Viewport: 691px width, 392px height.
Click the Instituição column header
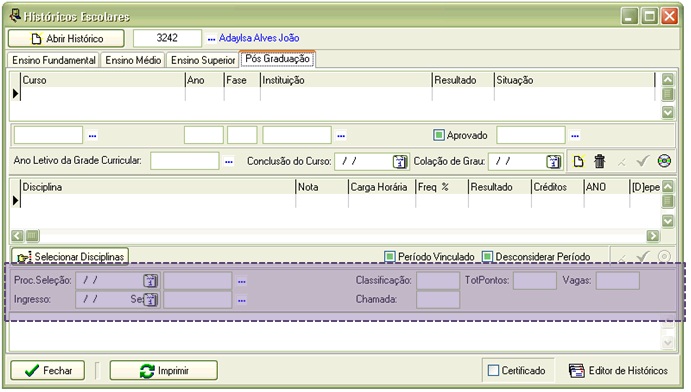[x=346, y=80]
